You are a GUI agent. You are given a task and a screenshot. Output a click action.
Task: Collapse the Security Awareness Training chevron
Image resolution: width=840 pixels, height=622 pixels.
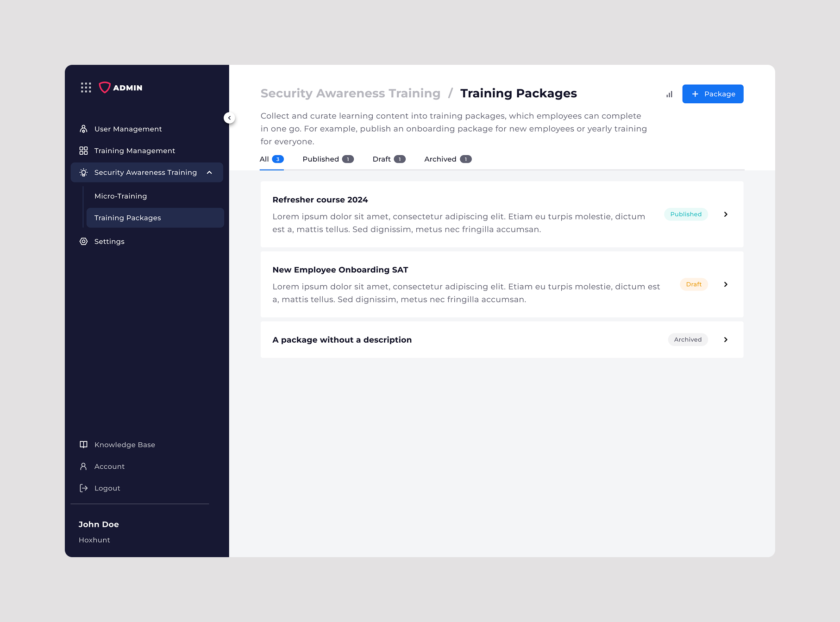tap(209, 172)
